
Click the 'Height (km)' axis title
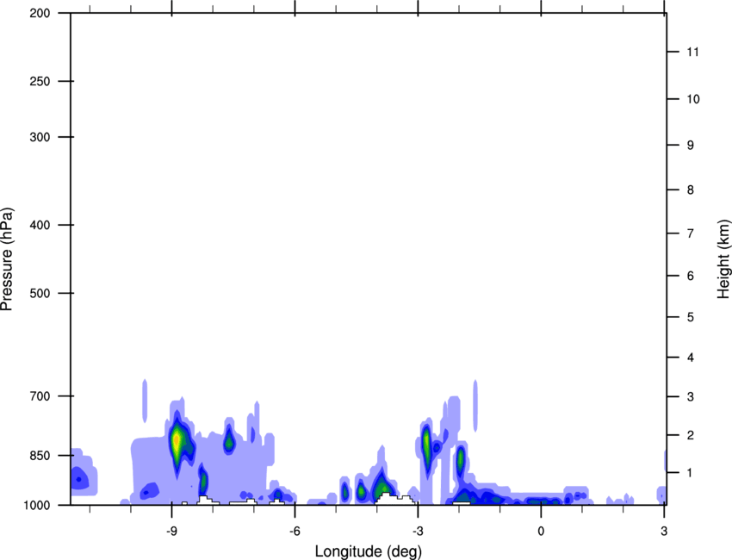[724, 259]
